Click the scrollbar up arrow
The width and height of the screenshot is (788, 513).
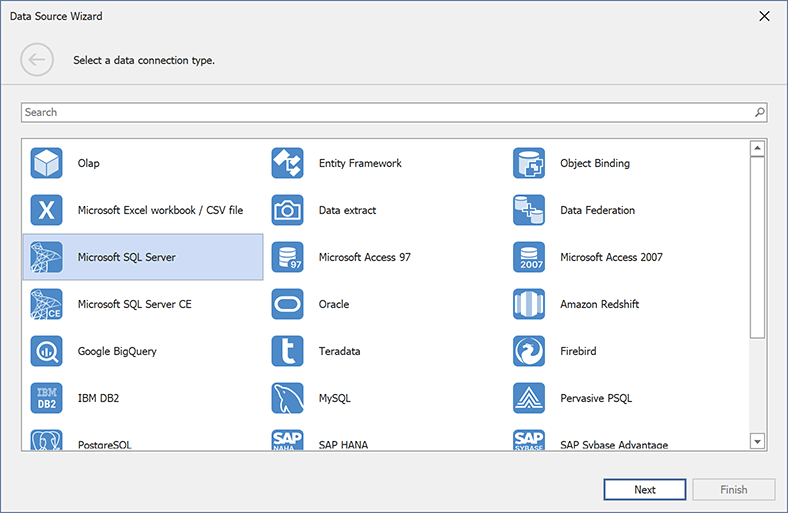[x=757, y=148]
